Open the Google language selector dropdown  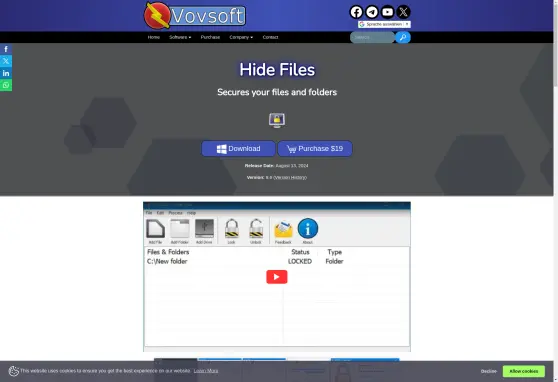click(x=384, y=24)
